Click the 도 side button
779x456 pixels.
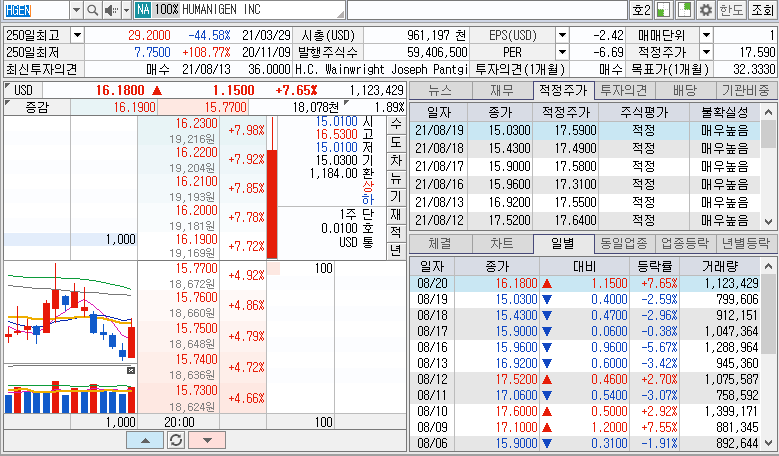(395, 142)
